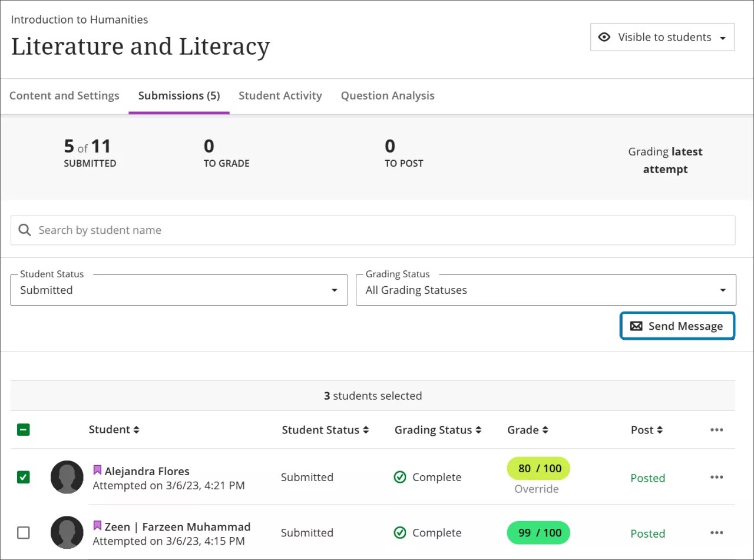Screen dimensions: 754x560
Task: Click the select-all checkbox in the table header
Action: pyautogui.click(x=23, y=429)
